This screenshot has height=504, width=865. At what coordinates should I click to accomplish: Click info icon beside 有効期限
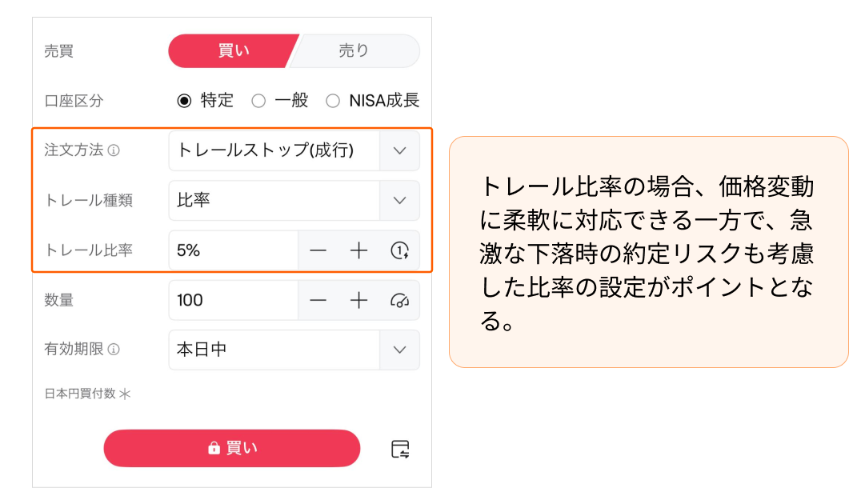pos(114,350)
